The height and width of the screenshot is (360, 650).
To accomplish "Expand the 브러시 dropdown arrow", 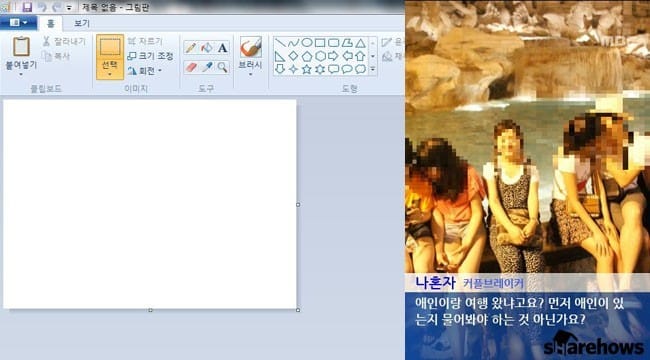I will pyautogui.click(x=250, y=75).
